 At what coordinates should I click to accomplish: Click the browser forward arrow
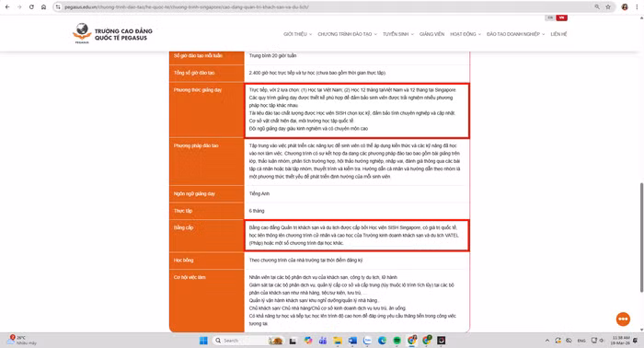(19, 7)
